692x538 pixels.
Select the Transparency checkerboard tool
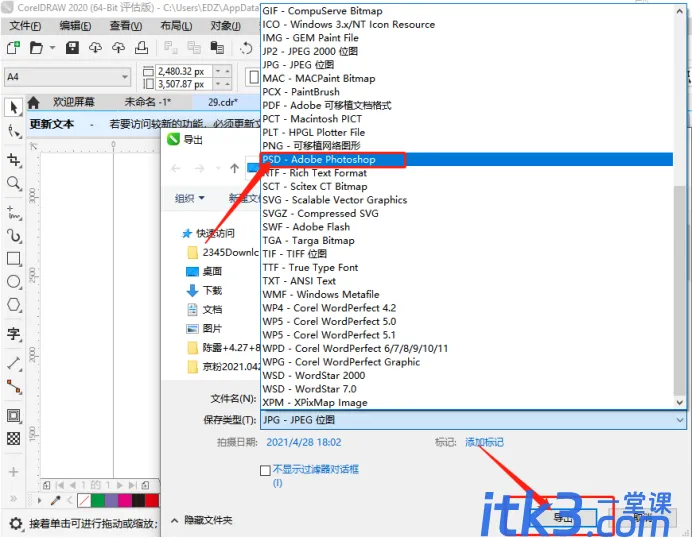click(x=14, y=438)
